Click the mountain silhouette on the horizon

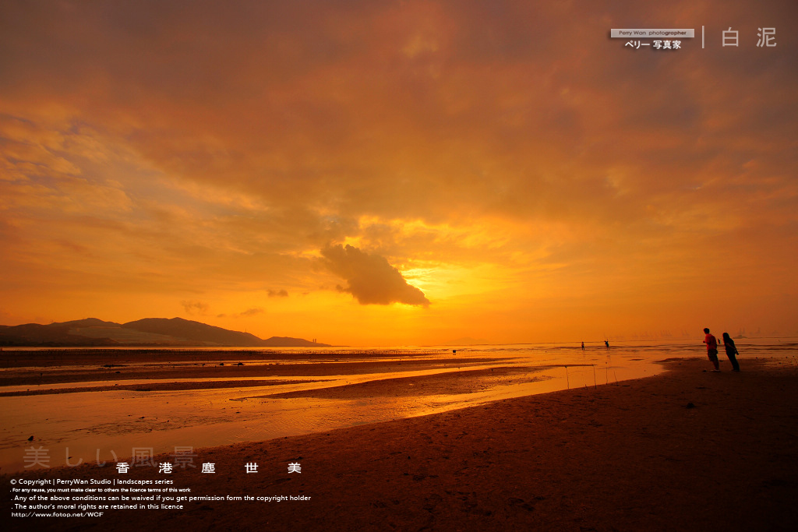coord(157,332)
